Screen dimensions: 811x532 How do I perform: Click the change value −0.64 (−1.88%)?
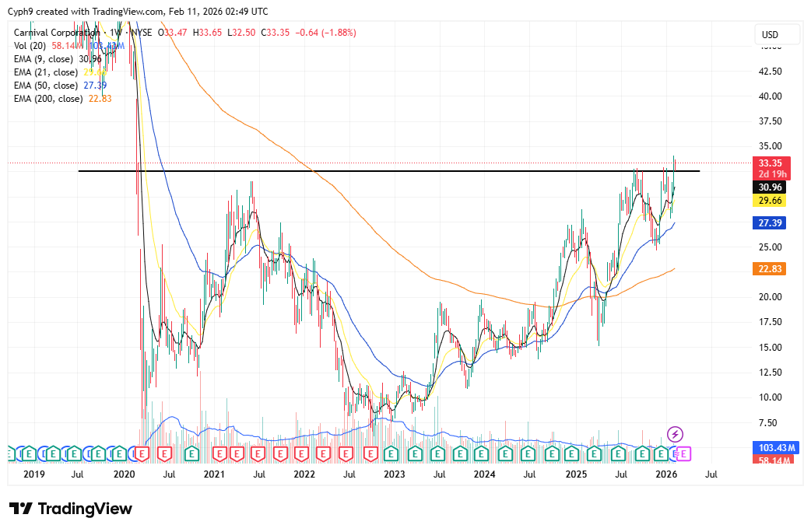(x=326, y=33)
